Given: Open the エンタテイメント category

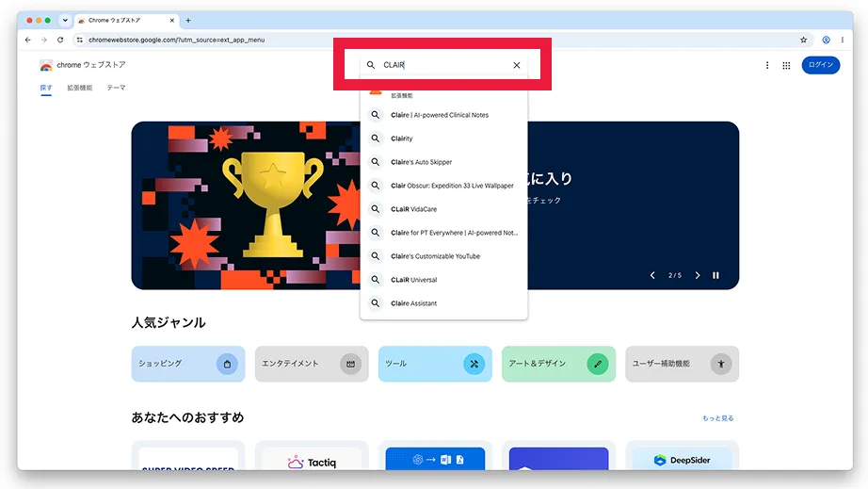Looking at the screenshot, I should click(312, 364).
